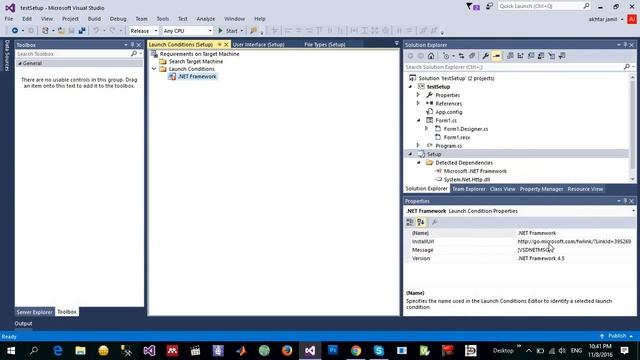Collapse the Detected Dependencies node
Image resolution: width=640 pixels, height=360 pixels.
(x=418, y=162)
